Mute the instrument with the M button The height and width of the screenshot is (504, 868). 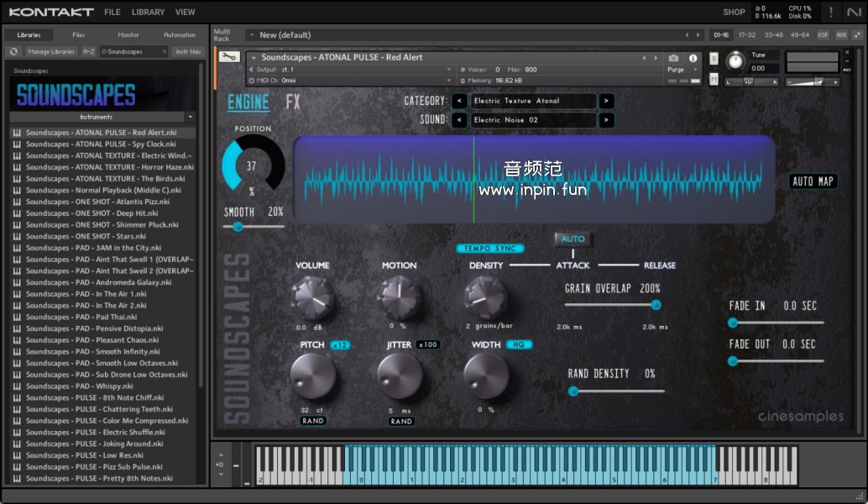click(x=714, y=79)
